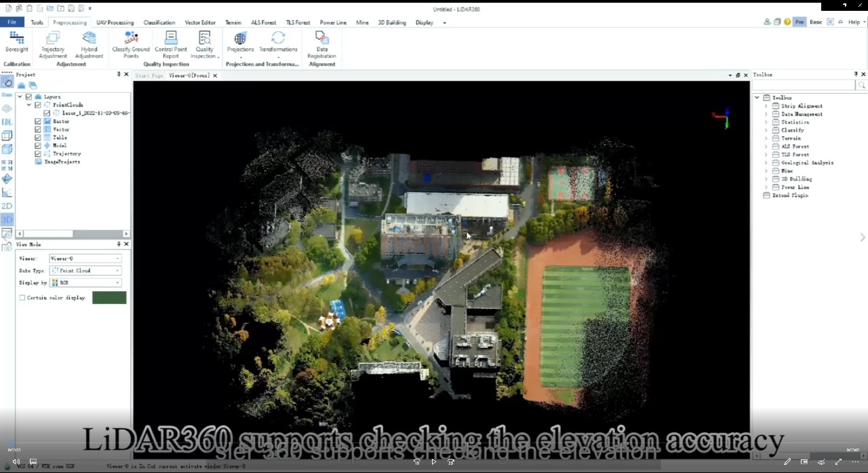Expand the Strip Alignment toolbox folder

[x=766, y=106]
